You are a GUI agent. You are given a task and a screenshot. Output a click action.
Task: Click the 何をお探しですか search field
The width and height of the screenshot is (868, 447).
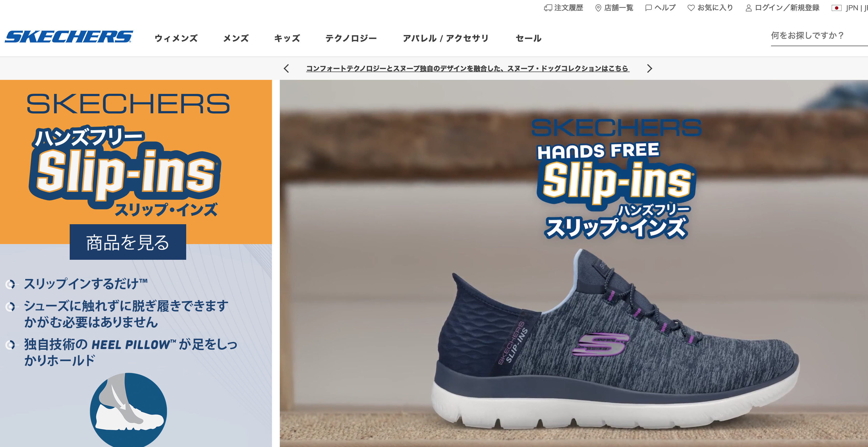[x=819, y=36]
